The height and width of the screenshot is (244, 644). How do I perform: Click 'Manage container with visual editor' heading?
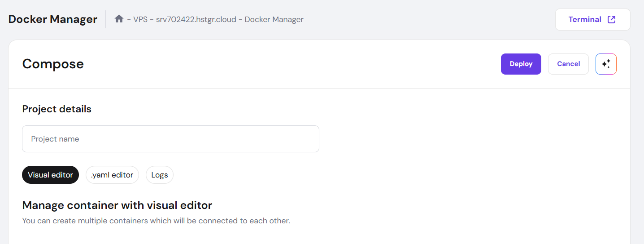(117, 205)
